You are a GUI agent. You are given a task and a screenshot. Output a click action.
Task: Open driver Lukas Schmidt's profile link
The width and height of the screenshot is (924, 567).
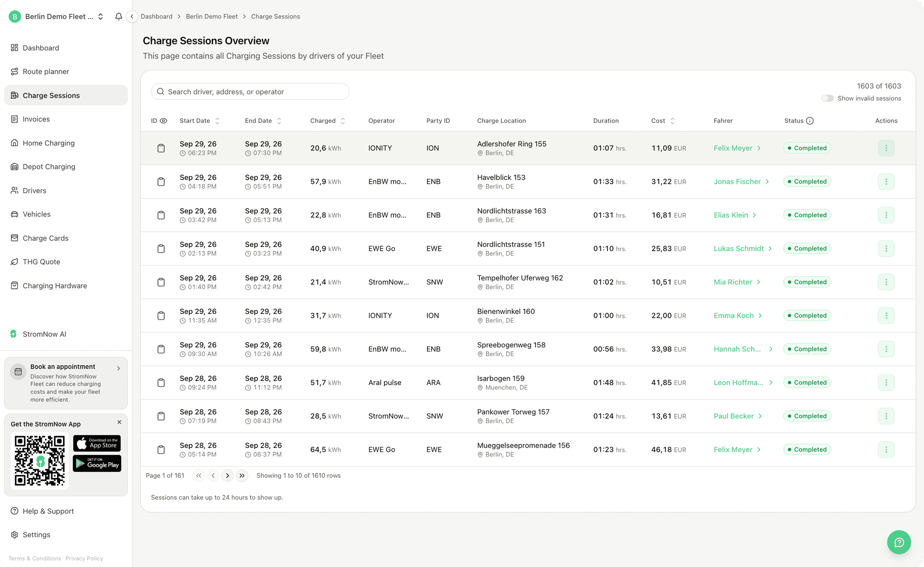pos(742,249)
